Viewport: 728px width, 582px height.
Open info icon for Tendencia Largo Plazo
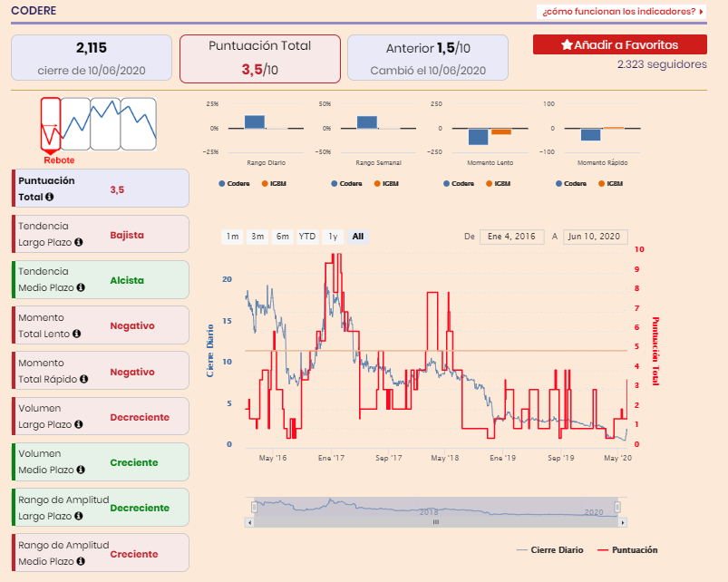click(79, 242)
